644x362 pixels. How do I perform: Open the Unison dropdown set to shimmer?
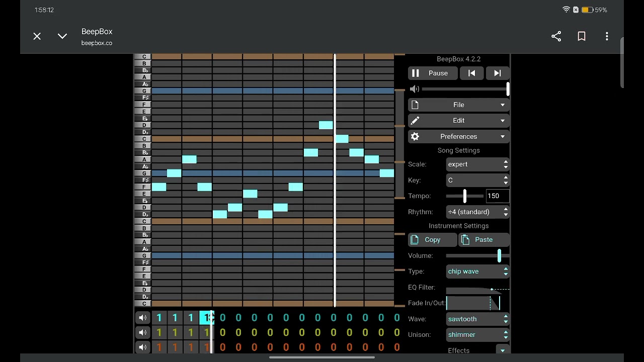click(x=477, y=334)
